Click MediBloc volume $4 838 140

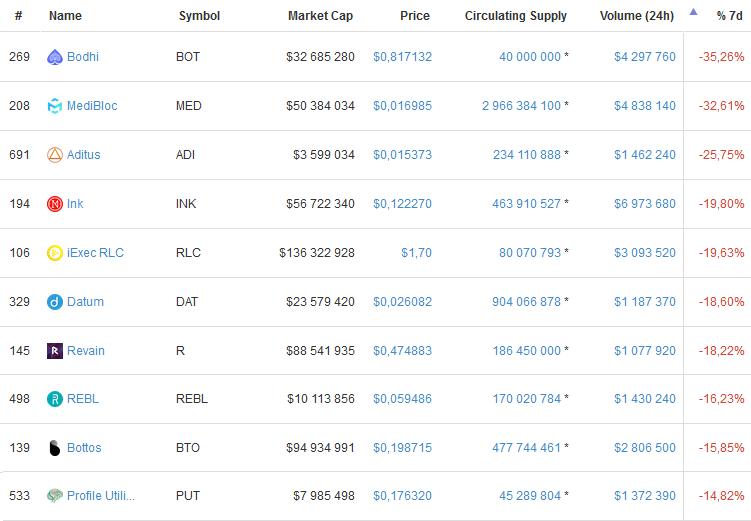click(x=645, y=106)
